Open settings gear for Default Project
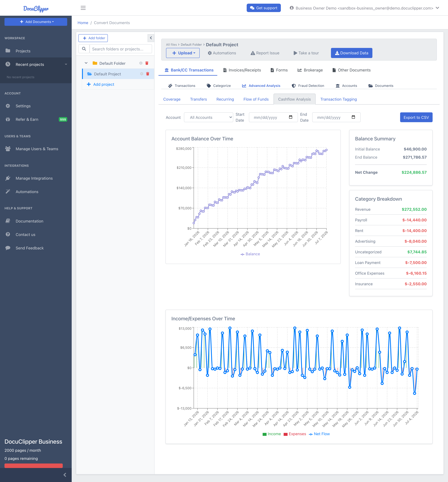The width and height of the screenshot is (448, 482). coord(142,74)
